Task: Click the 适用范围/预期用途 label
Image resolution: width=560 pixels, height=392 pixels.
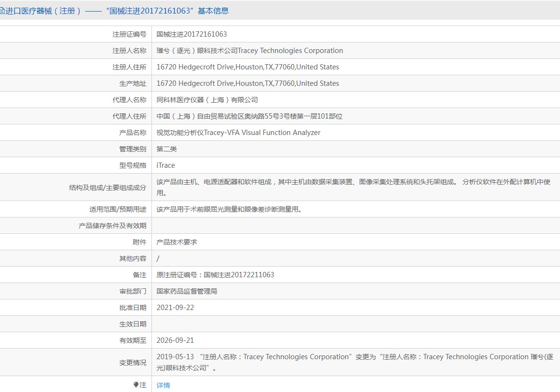Action: click(x=118, y=209)
